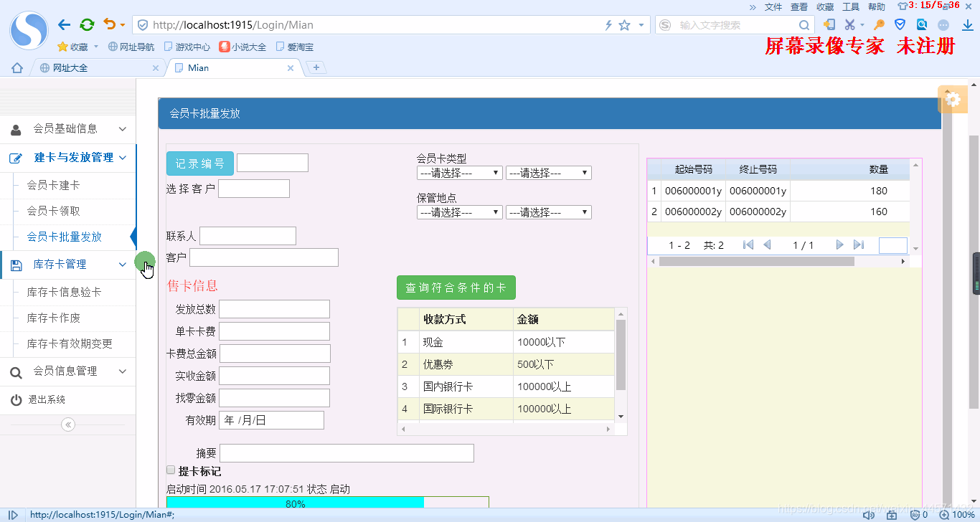Close the Mian tab
980x522 pixels.
tap(291, 68)
